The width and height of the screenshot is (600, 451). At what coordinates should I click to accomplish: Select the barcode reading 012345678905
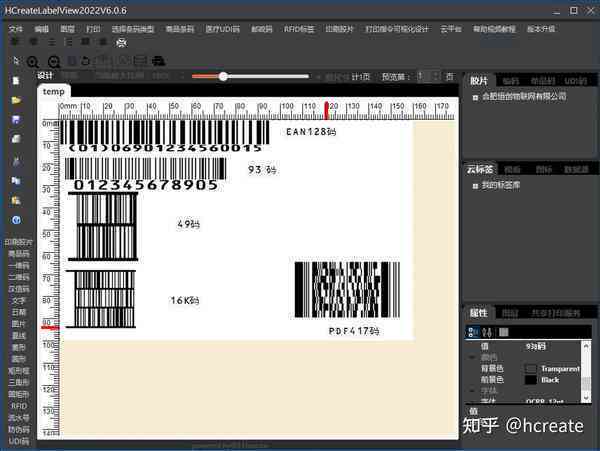pos(145,174)
